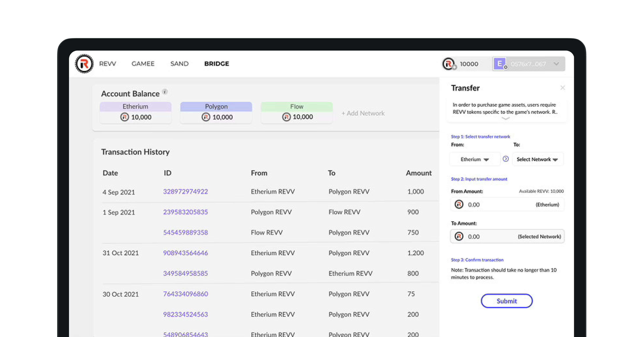Switch to the SAND tab
Viewport: 644px width, 337px height.
(179, 64)
